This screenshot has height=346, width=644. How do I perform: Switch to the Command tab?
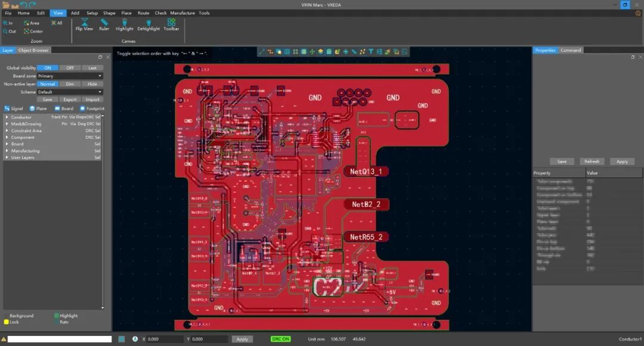(x=571, y=50)
